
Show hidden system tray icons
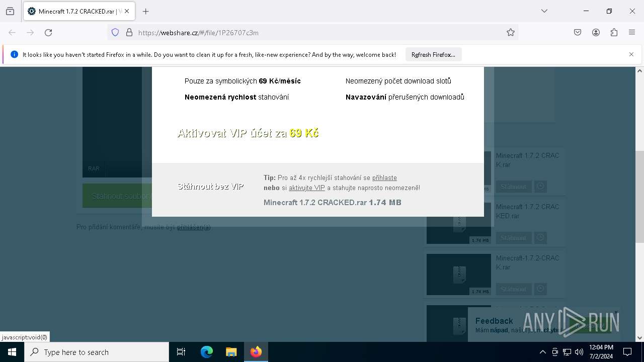542,352
